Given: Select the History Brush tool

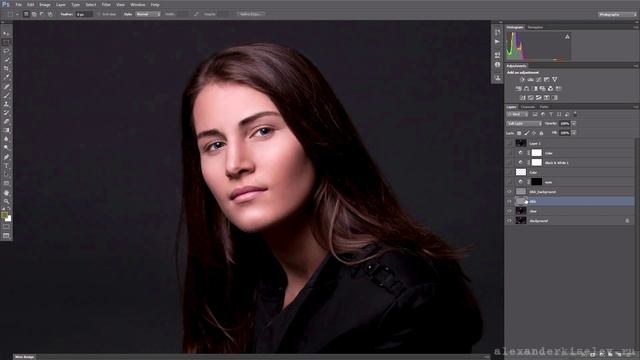Looking at the screenshot, I should (6, 113).
